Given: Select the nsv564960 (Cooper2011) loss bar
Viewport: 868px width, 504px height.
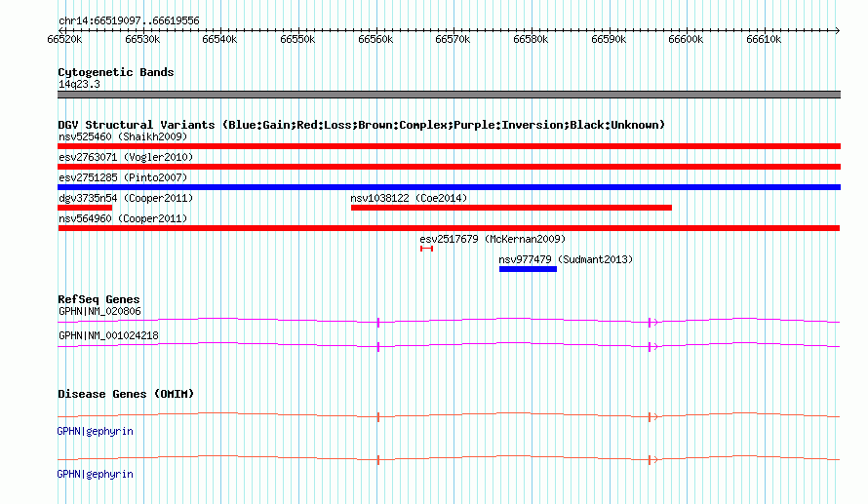Looking at the screenshot, I should click(449, 228).
